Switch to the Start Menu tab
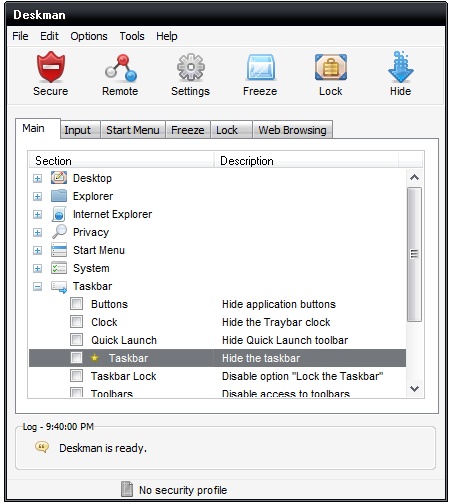 tap(133, 130)
